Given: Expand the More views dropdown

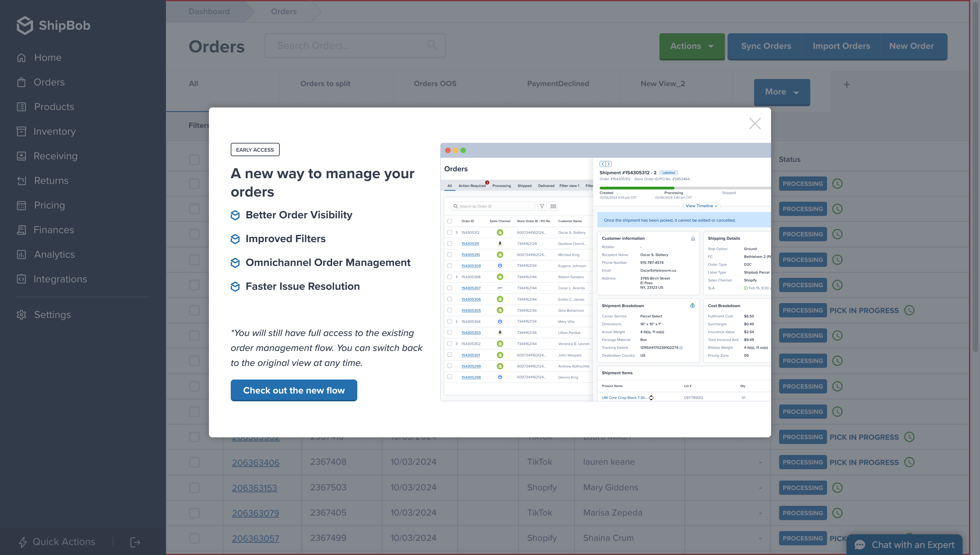Looking at the screenshot, I should [782, 92].
